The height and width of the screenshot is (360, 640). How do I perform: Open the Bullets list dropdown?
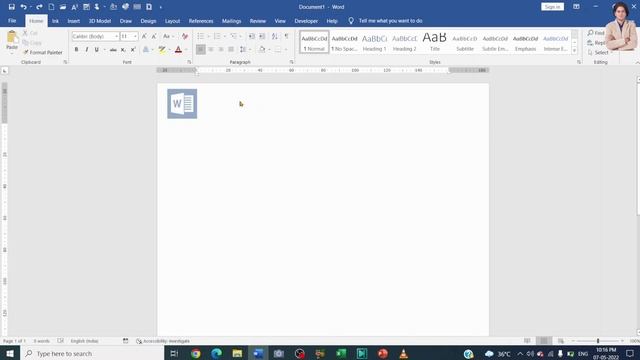click(x=208, y=36)
